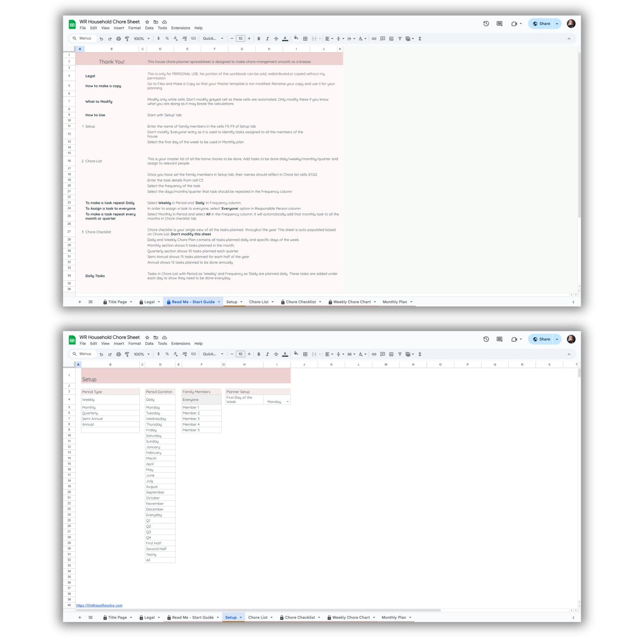This screenshot has height=644, width=644.
Task: Click functions sigma icon in Setup window toolbar
Action: coord(420,354)
